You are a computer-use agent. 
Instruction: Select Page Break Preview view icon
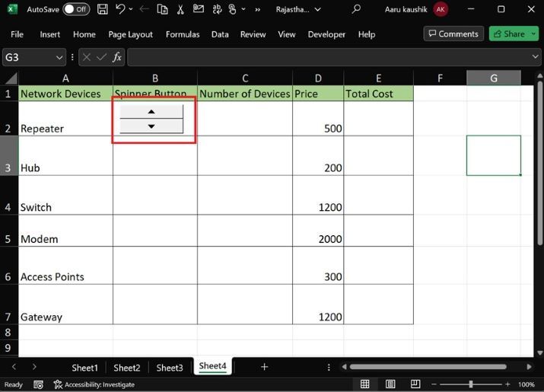click(x=415, y=384)
